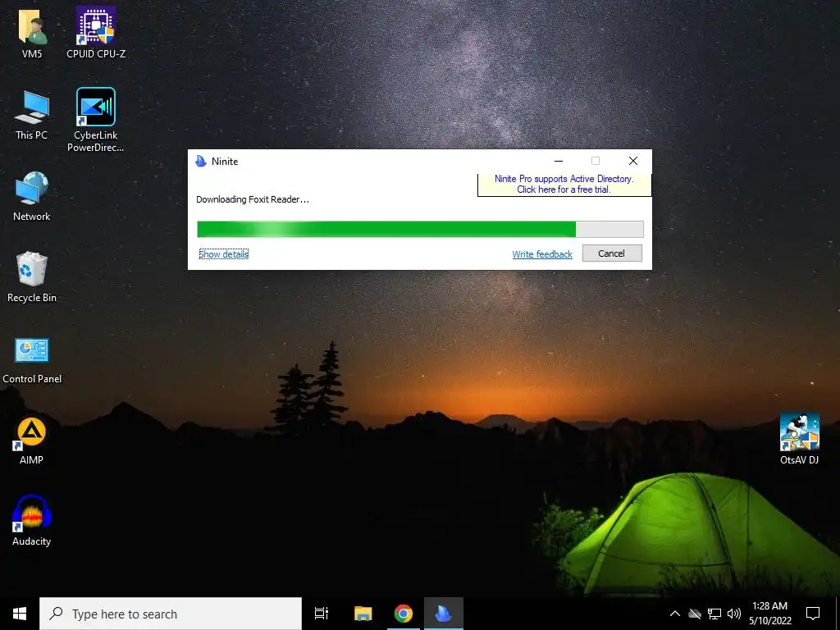Open the network status tray icon
Screen dimensions: 840x630
click(714, 614)
